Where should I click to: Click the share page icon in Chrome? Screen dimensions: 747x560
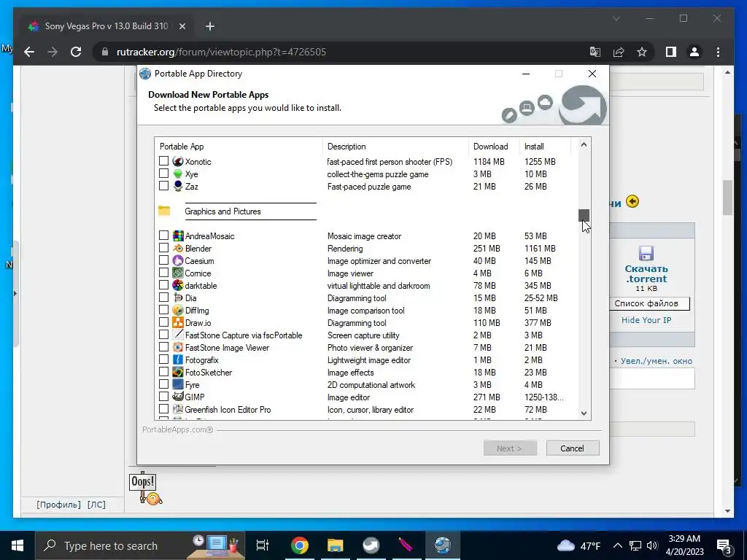(x=619, y=52)
